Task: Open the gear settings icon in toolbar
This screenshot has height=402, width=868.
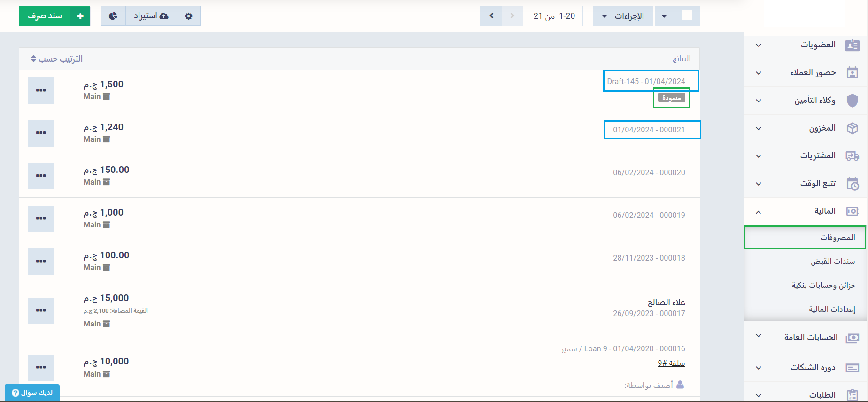Action: pyautogui.click(x=188, y=16)
